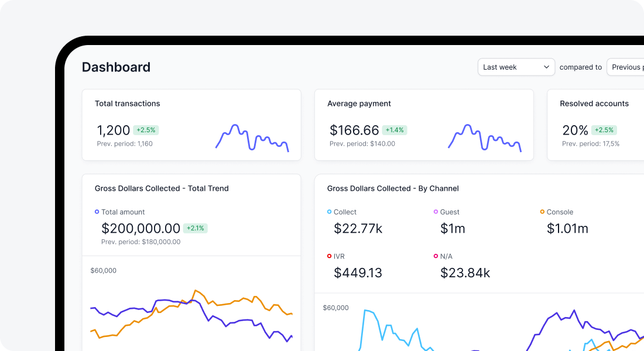Click the $1m Guest value
Image resolution: width=644 pixels, height=351 pixels.
click(453, 228)
